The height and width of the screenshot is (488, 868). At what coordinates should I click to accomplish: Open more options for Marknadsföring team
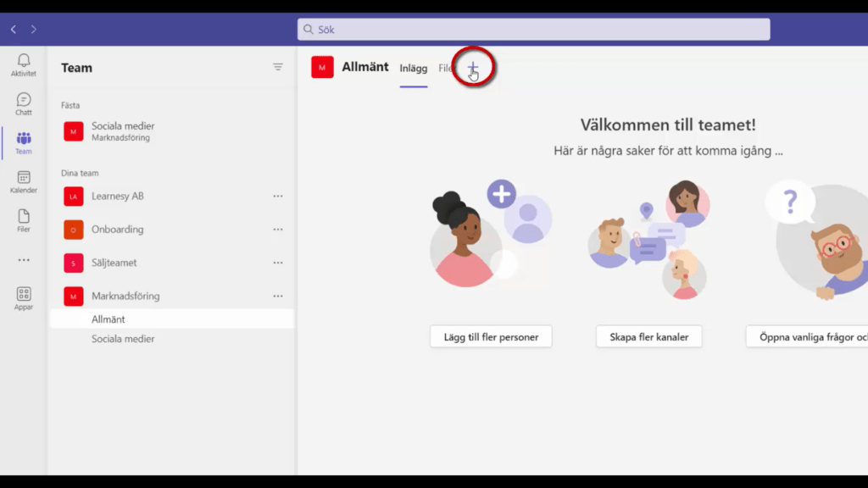[x=278, y=297]
